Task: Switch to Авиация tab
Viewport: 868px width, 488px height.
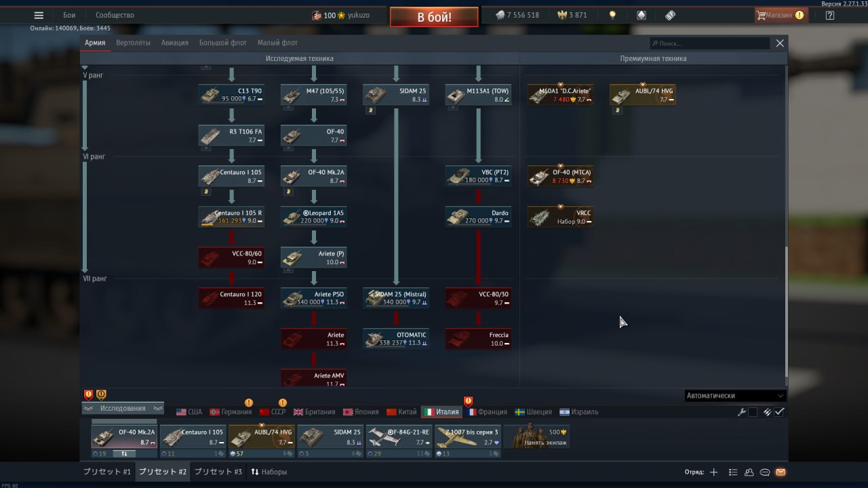Action: (175, 43)
